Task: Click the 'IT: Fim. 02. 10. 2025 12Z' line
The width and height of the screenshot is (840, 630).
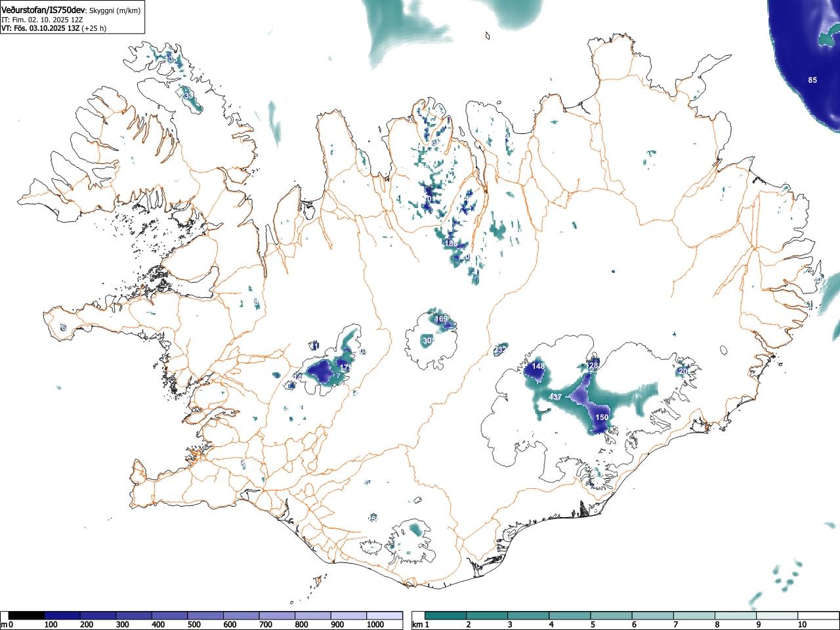Action: (42, 20)
